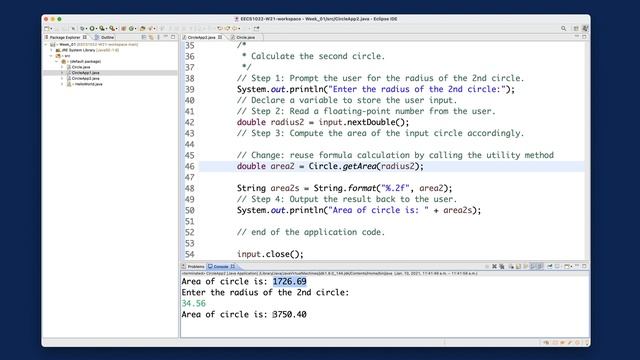Close the Console view tab
The image size is (640, 360).
(233, 267)
